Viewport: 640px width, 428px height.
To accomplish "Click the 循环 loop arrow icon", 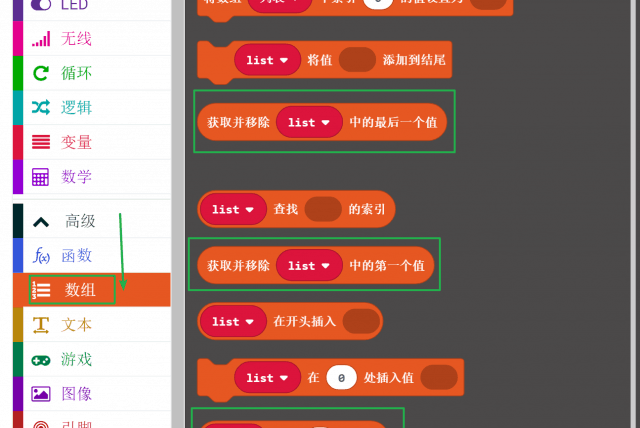I will click(x=41, y=73).
